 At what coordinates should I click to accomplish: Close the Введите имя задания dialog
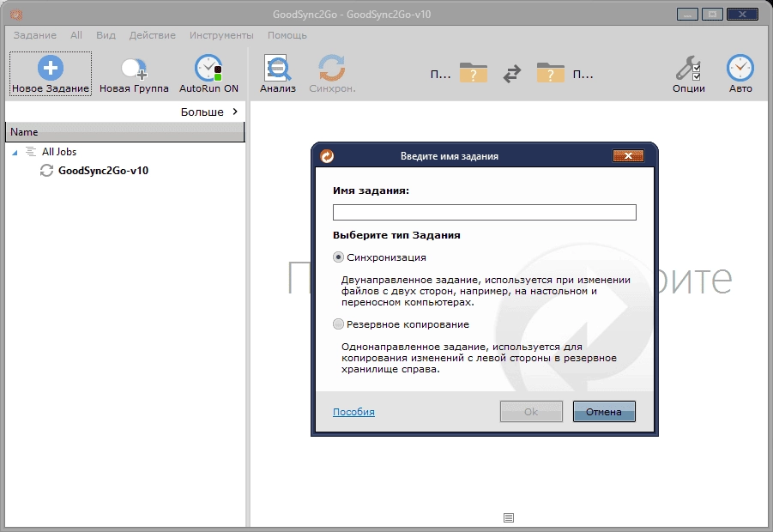coord(628,156)
